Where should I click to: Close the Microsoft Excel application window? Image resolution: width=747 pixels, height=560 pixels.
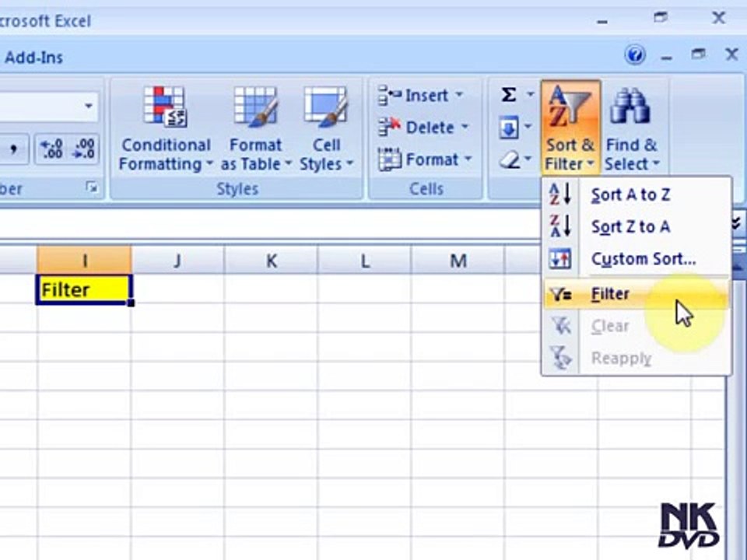(x=718, y=18)
